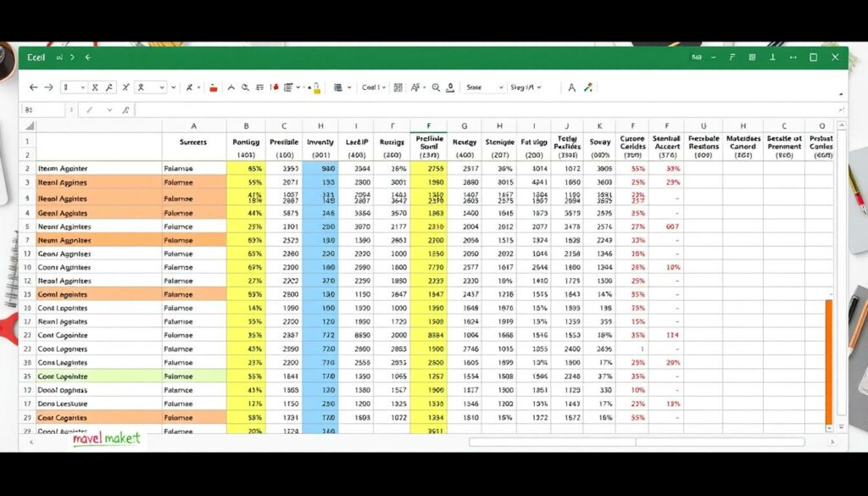Screen dimensions: 868x496
Task: Click the formula bar input field
Action: [487, 110]
